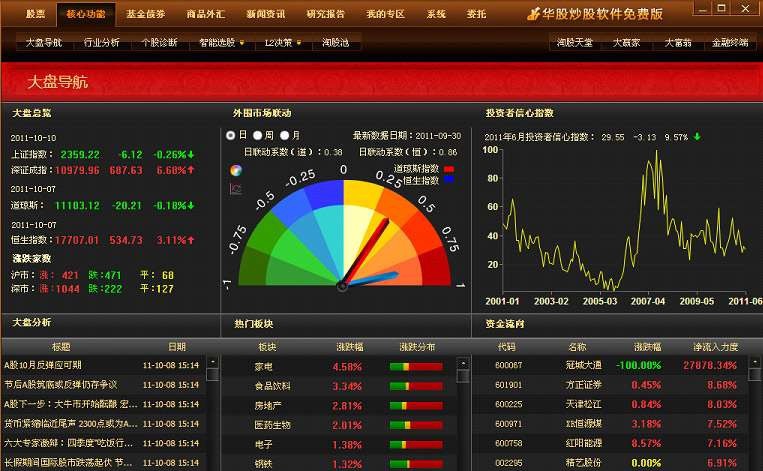
Task: Open the 金融终端 link
Action: pos(730,43)
